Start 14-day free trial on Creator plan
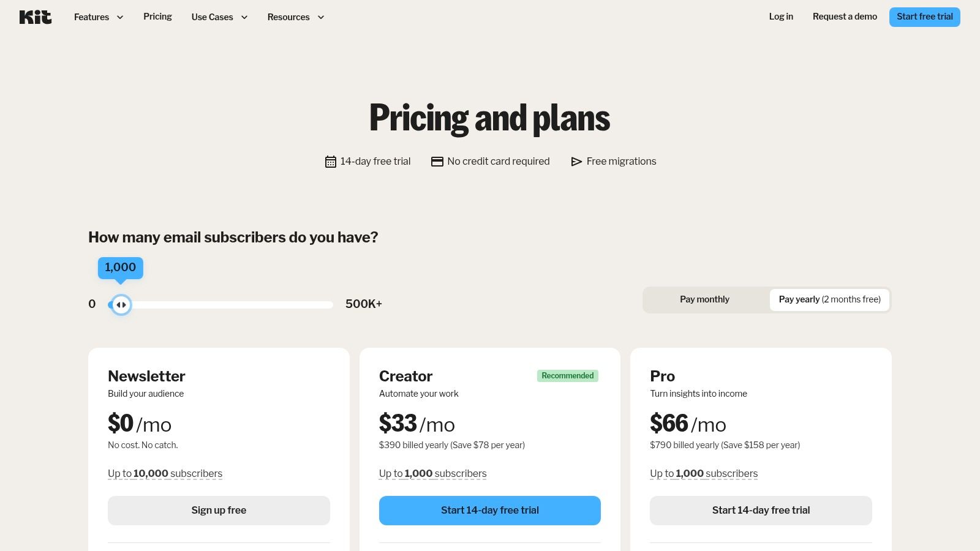The width and height of the screenshot is (980, 551). point(489,510)
